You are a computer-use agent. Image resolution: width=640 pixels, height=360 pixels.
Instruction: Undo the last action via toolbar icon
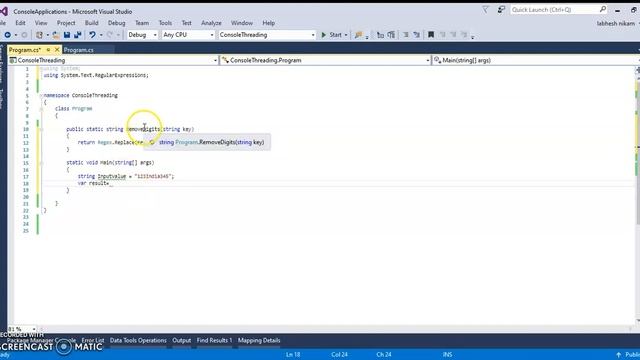pyautogui.click(x=92, y=35)
